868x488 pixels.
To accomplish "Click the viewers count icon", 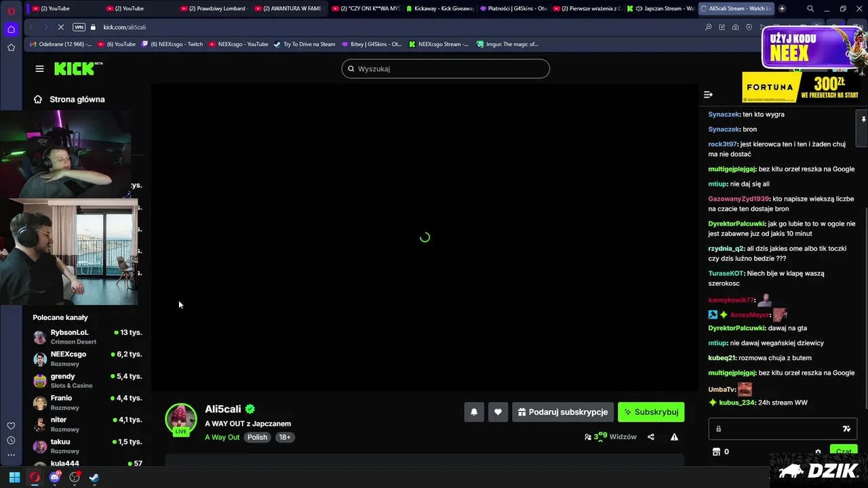I will [588, 437].
